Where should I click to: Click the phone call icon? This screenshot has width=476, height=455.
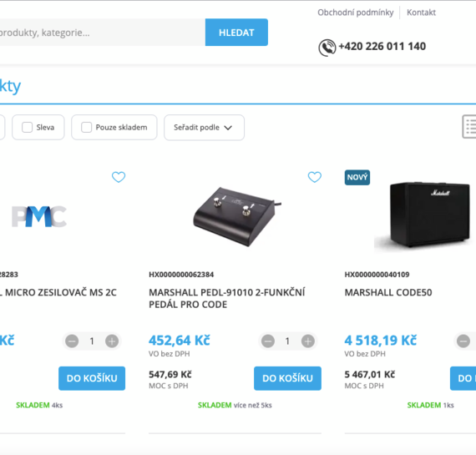(x=327, y=48)
